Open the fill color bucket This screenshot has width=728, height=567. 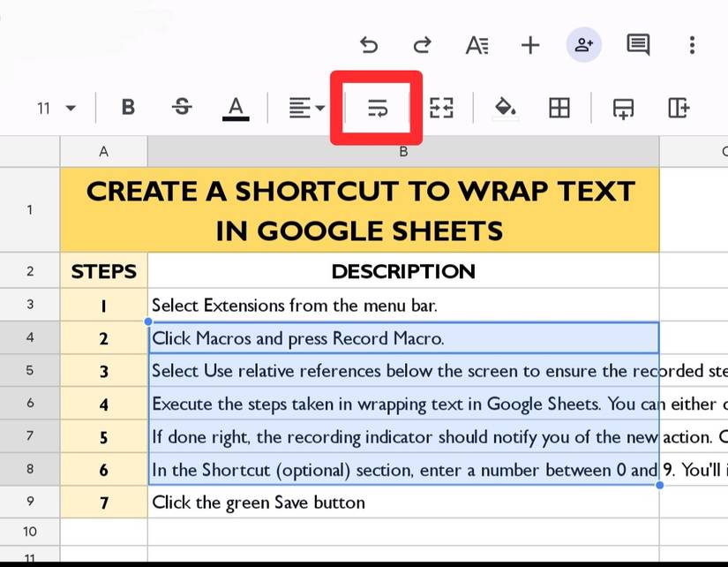pyautogui.click(x=505, y=109)
